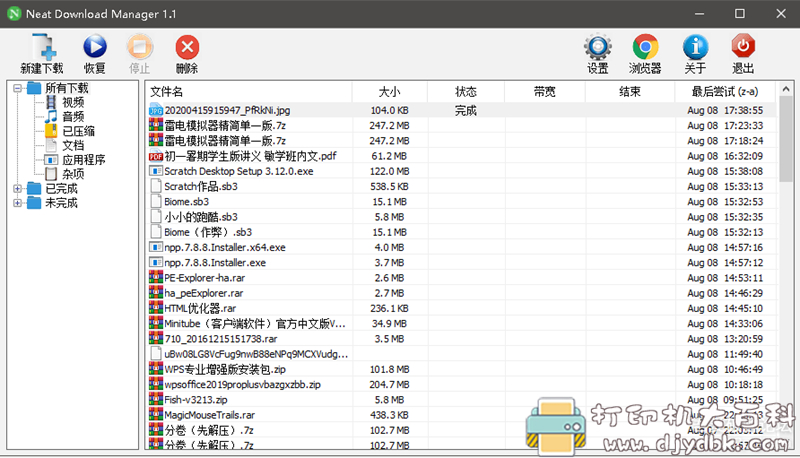The image size is (800, 458).
Task: Select the 已压缩 tree item label
Action: 79,131
